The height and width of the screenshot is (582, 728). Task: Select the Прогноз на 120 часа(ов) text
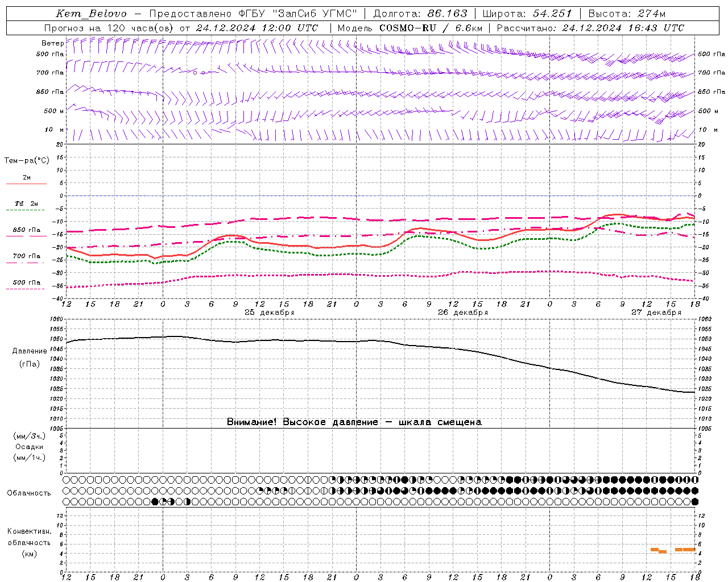[109, 28]
